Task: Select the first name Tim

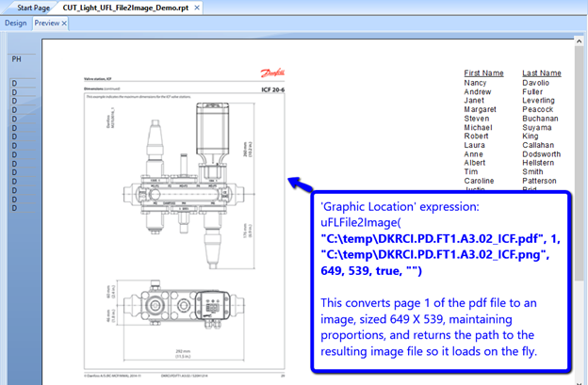Action: pos(471,171)
